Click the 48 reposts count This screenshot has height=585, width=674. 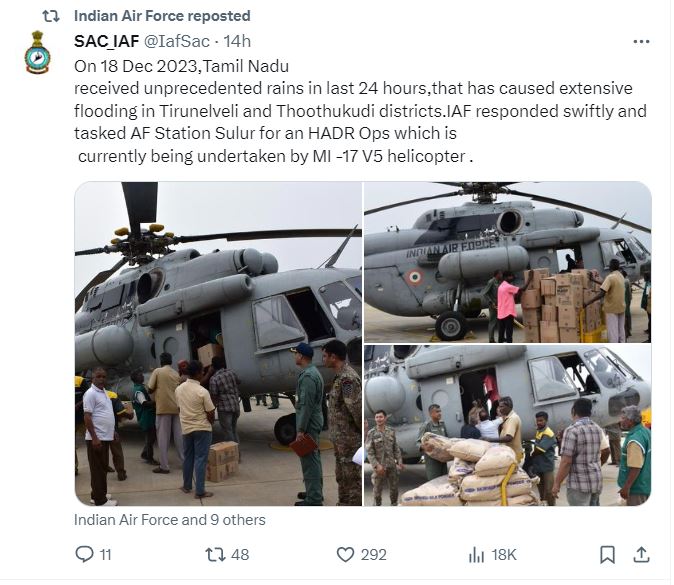(239, 554)
